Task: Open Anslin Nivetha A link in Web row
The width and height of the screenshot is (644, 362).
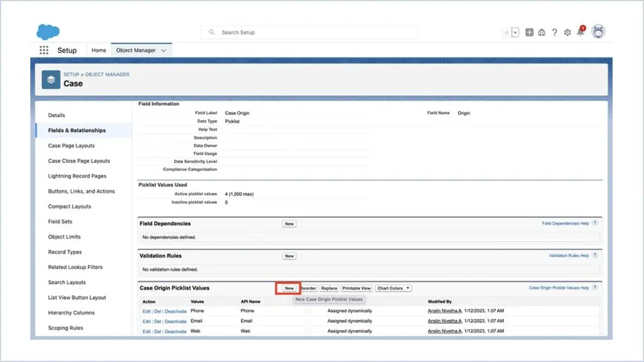Action: (445, 331)
